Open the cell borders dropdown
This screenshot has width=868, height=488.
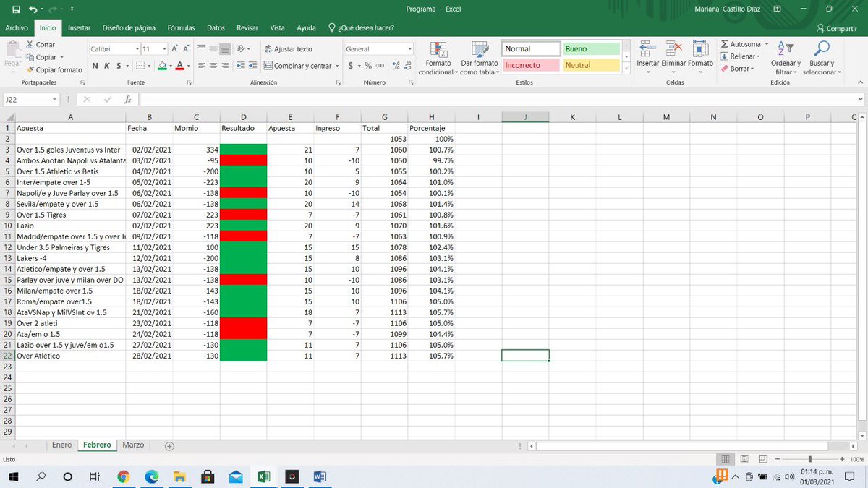149,66
